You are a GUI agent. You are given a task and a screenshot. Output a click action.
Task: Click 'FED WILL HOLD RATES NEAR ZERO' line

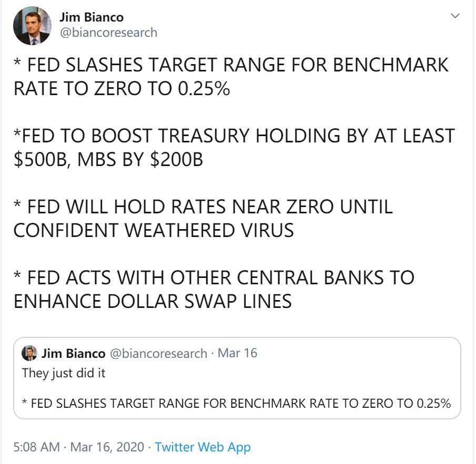(x=204, y=207)
